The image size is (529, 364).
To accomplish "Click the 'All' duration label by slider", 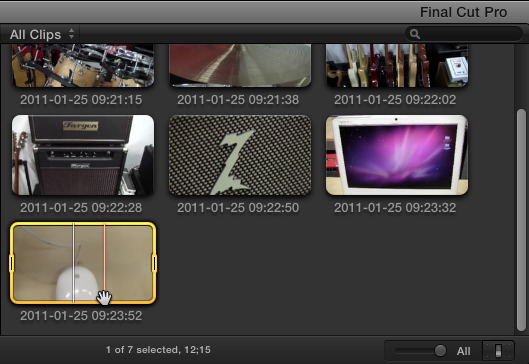I will point(464,351).
